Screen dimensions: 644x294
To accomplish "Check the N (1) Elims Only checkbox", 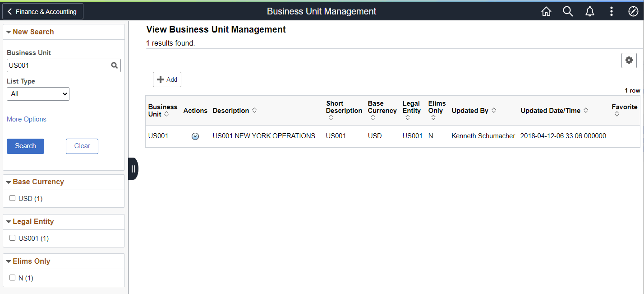I will [x=12, y=277].
